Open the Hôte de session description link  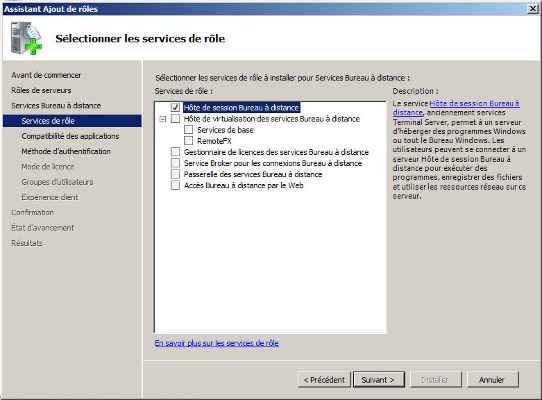(x=474, y=103)
